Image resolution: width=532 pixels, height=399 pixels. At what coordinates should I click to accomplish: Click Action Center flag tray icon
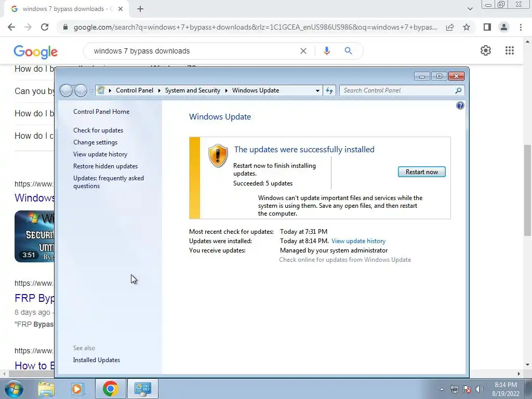coord(467,389)
